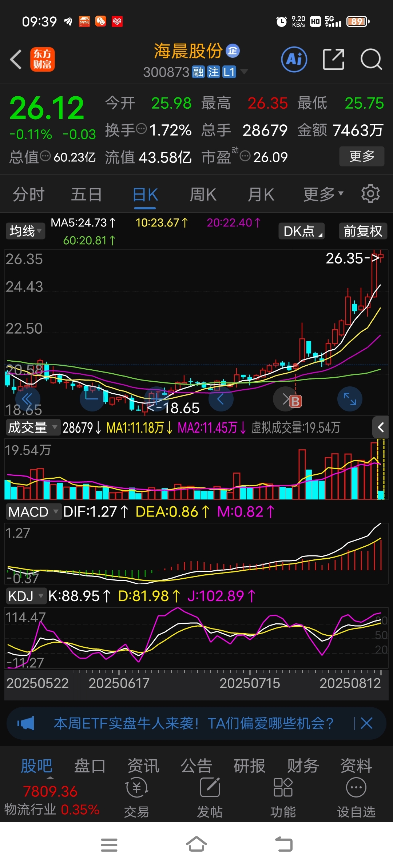The width and height of the screenshot is (393, 868).
Task: Open the search magnifier icon
Action: point(371,59)
